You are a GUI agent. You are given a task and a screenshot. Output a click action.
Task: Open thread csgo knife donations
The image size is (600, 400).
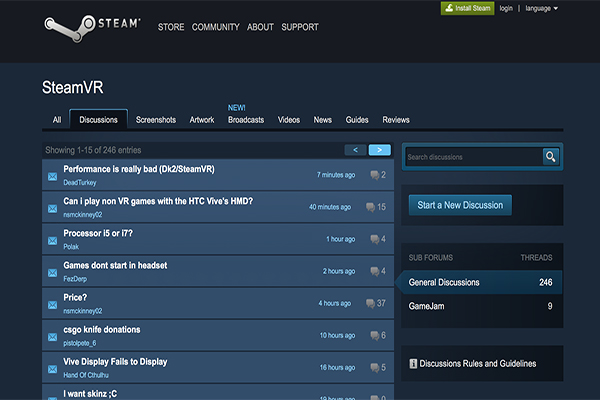102,330
